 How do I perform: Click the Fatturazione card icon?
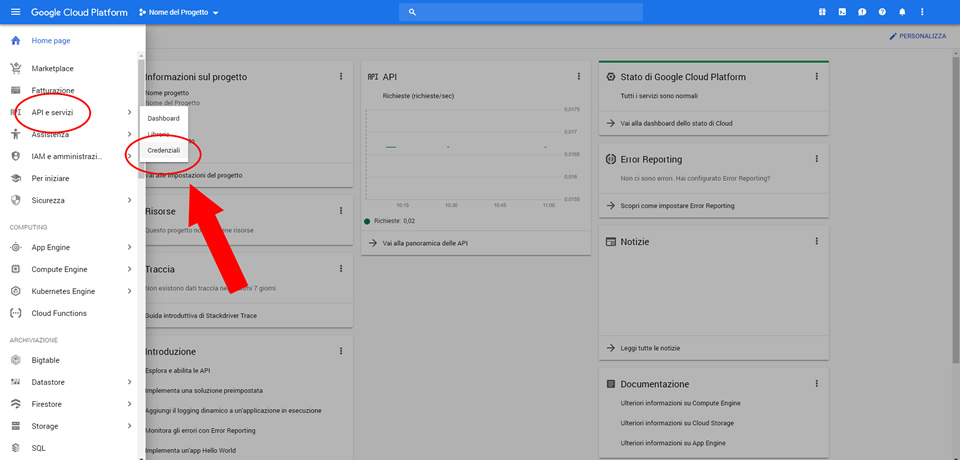(x=16, y=91)
